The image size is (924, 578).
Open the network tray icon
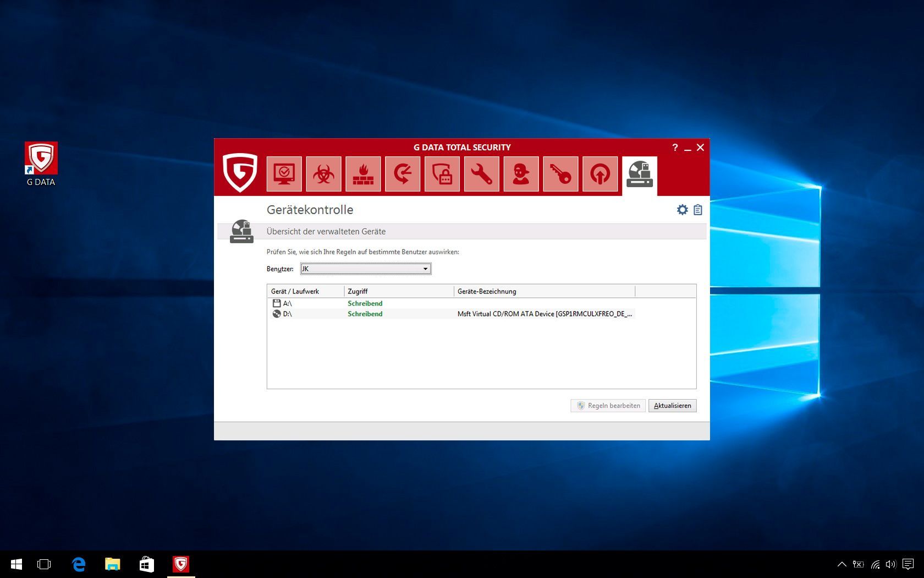pyautogui.click(x=875, y=564)
